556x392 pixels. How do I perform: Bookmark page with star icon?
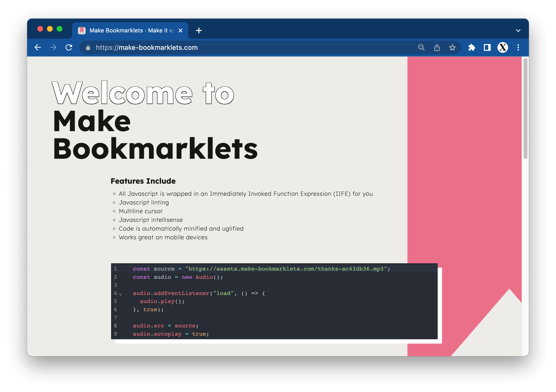pos(452,47)
